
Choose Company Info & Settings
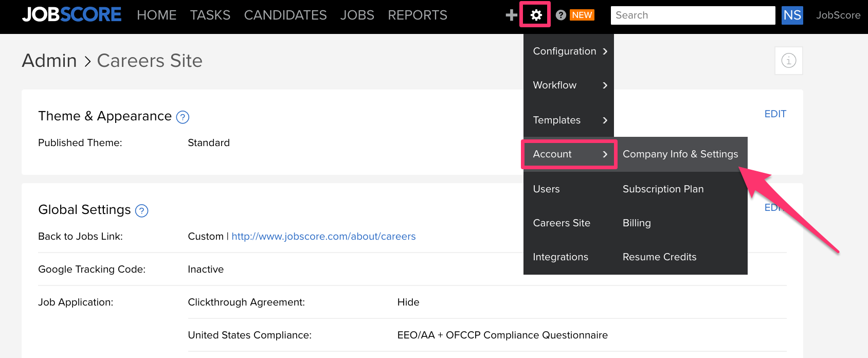[x=680, y=154]
